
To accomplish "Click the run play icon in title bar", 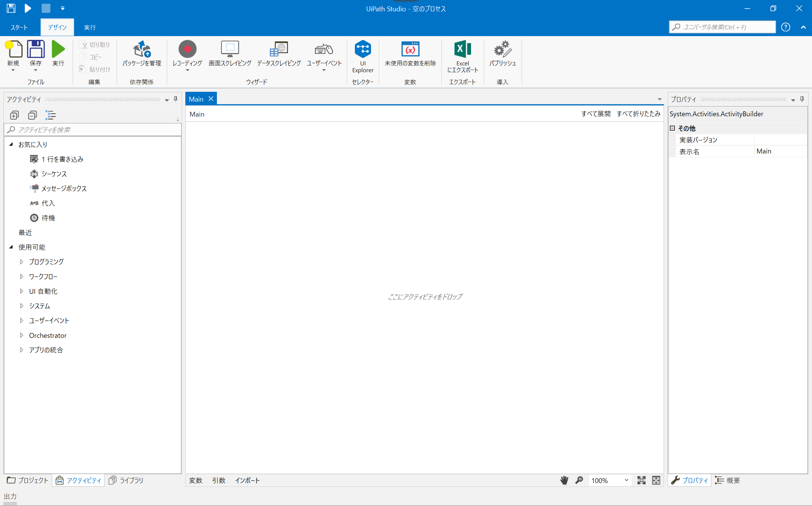I will (28, 8).
